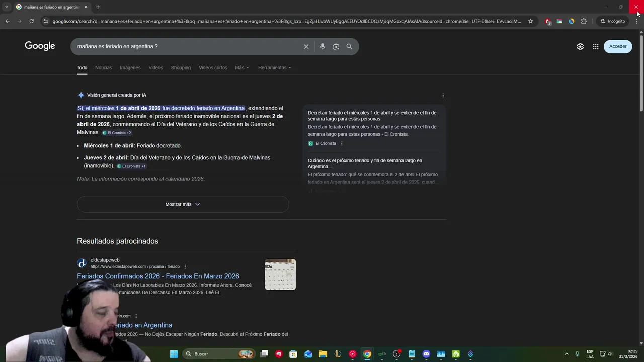Show hidden system tray icons
This screenshot has height=362, width=644.
(566, 354)
